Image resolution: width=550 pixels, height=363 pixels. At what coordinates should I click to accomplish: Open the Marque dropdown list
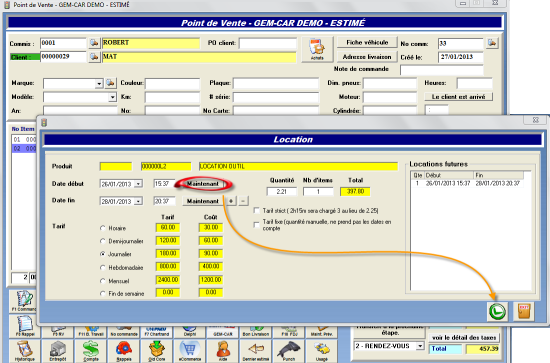click(x=99, y=84)
